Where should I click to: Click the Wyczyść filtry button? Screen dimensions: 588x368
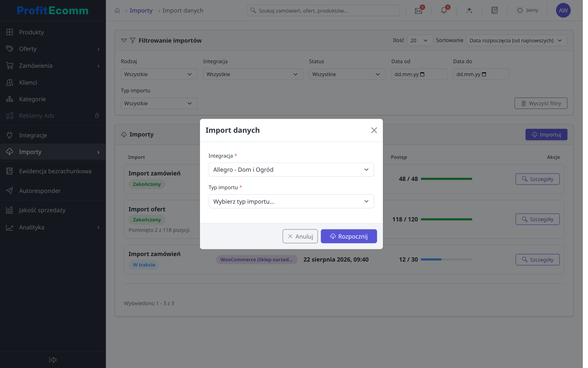click(x=541, y=103)
